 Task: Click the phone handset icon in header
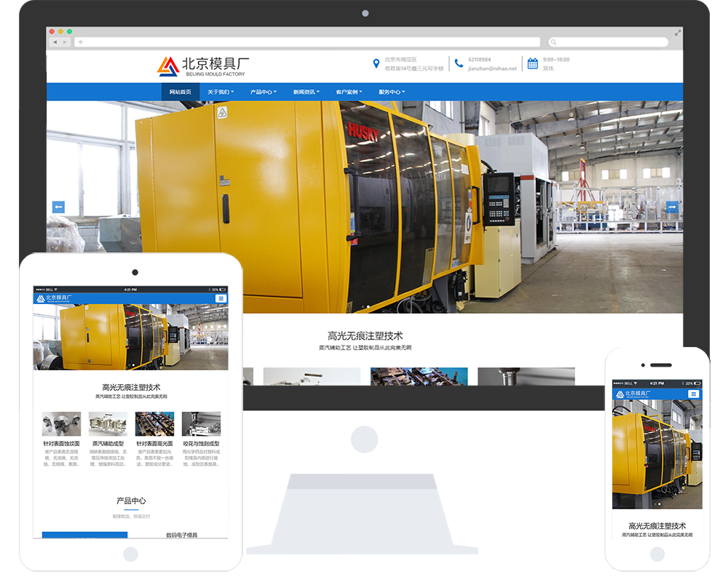[x=459, y=63]
